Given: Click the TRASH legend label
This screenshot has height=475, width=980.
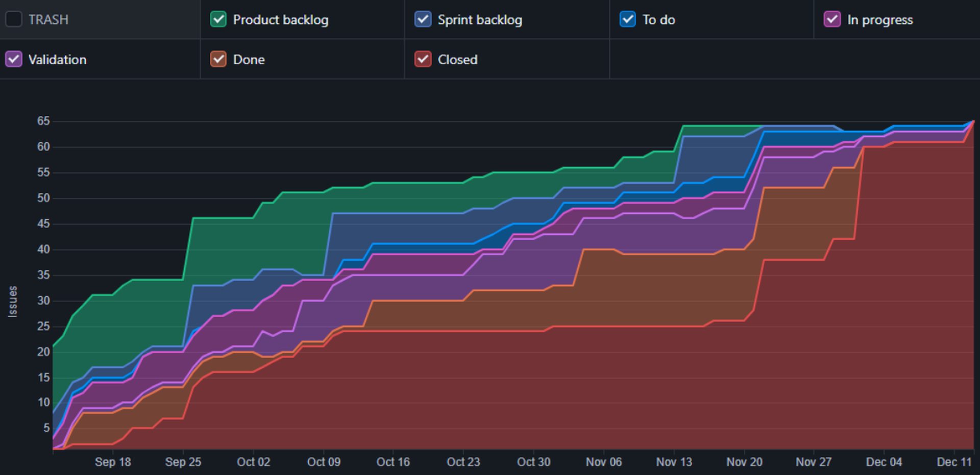Looking at the screenshot, I should tap(48, 20).
